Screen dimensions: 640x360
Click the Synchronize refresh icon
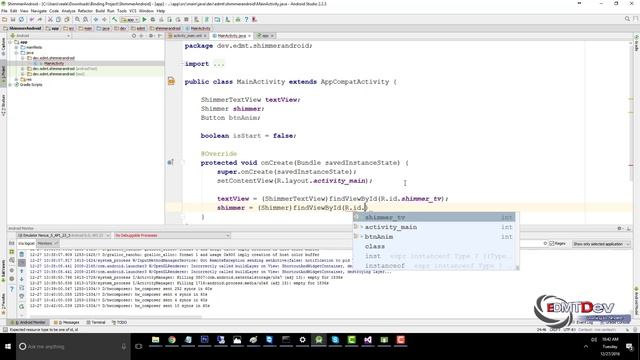pos(21,20)
